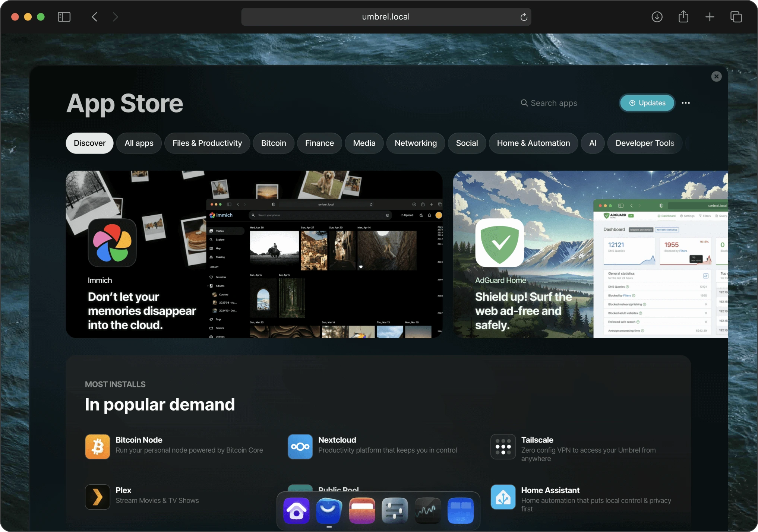Viewport: 758px width, 532px height.
Task: Open the Home Assistant app icon
Action: point(503,497)
